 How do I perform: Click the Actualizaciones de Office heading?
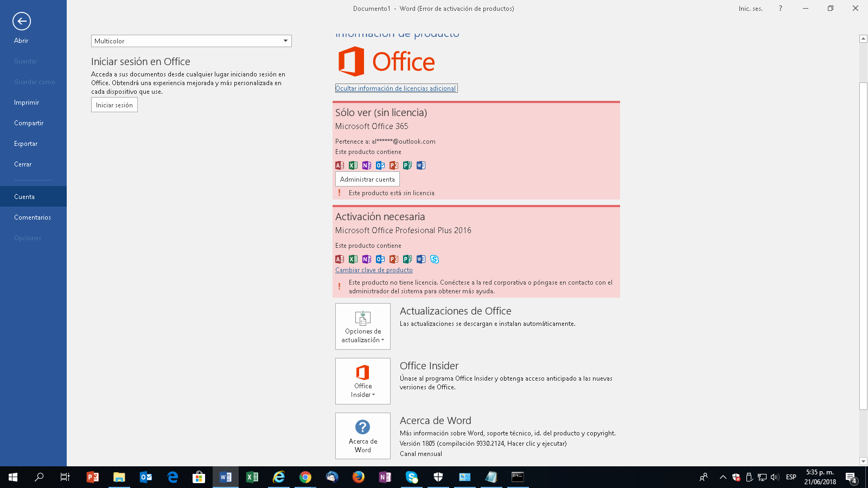(x=456, y=311)
